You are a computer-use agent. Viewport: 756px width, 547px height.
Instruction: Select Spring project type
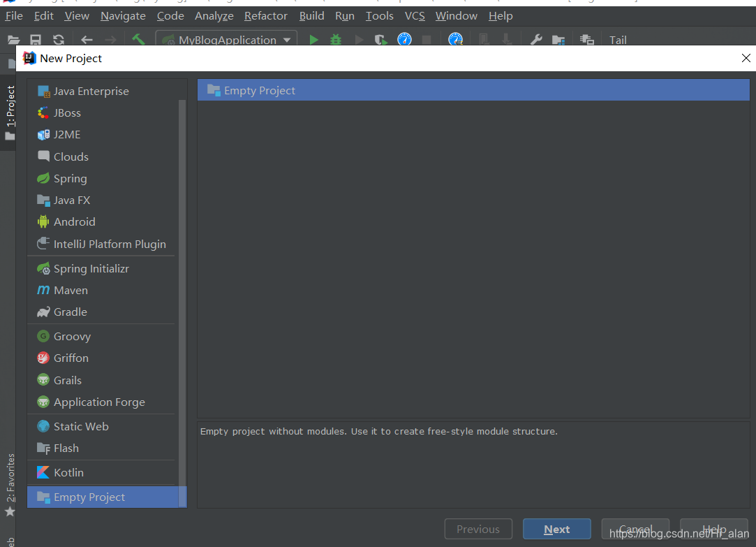pyautogui.click(x=101, y=178)
